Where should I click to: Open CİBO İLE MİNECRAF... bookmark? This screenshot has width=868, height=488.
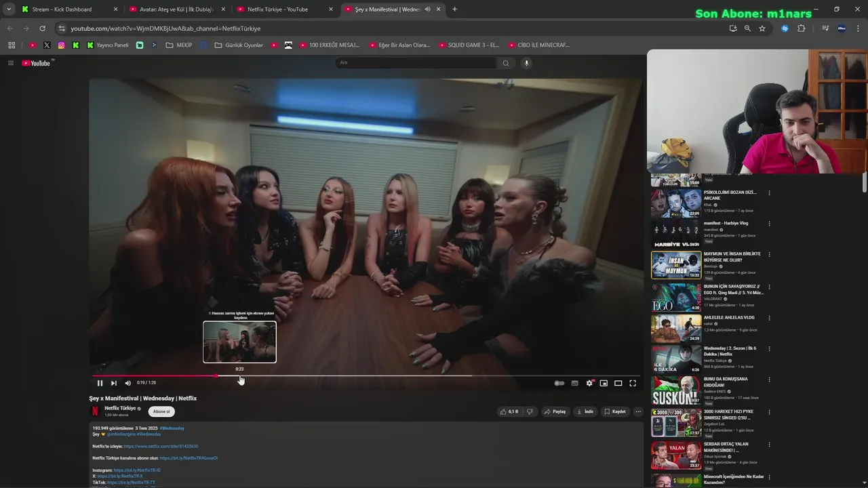(x=539, y=45)
